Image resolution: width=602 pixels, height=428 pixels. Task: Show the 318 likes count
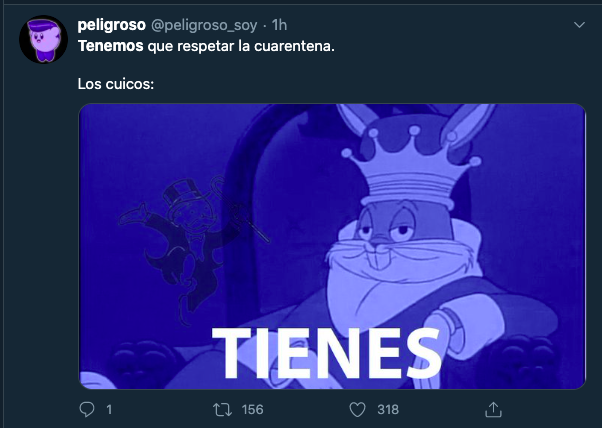388,410
